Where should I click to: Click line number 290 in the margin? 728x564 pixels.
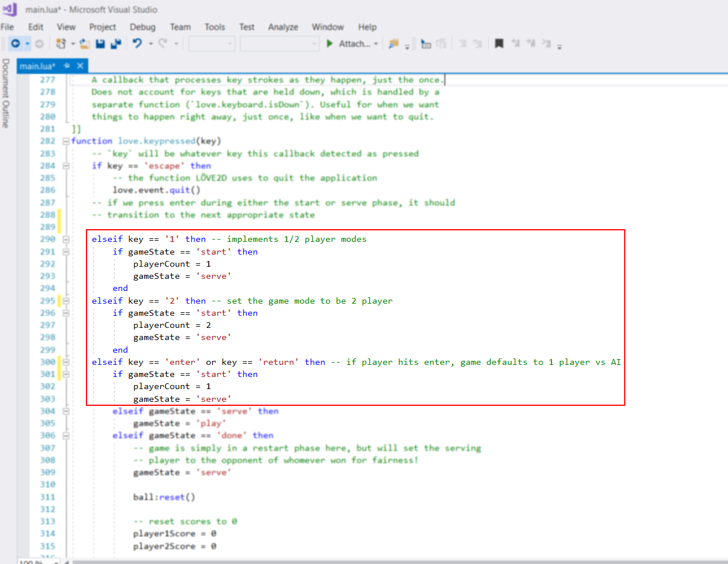click(48, 239)
